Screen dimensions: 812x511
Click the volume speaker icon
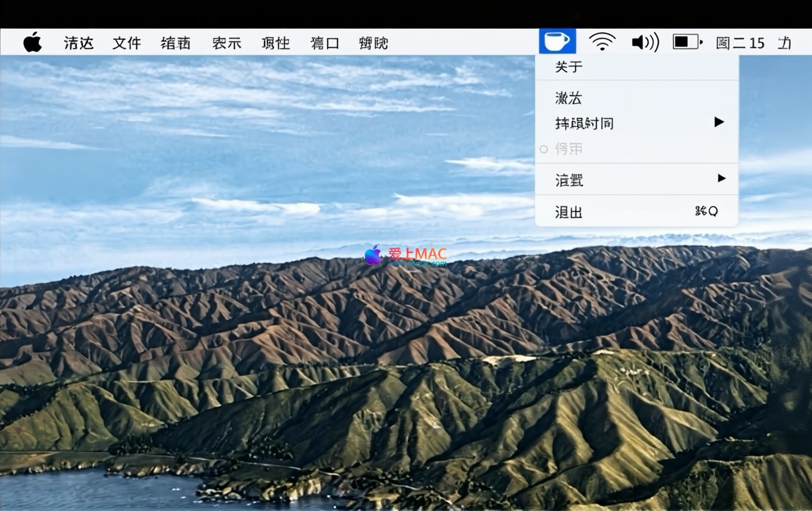(x=645, y=42)
